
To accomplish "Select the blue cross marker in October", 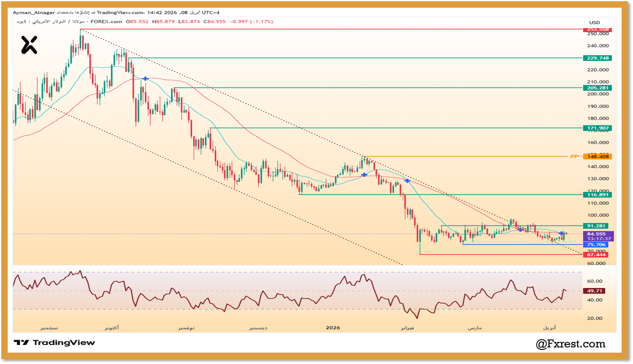I will tap(145, 79).
